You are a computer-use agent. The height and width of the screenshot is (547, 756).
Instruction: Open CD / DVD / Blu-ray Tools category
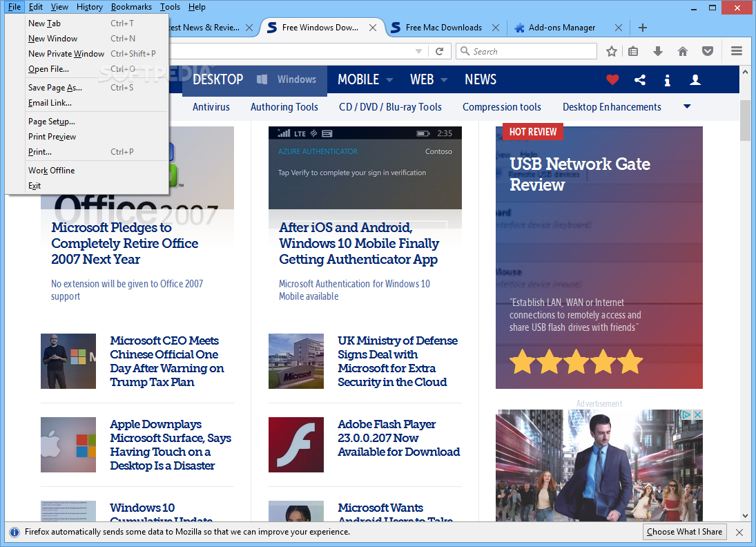click(x=390, y=107)
